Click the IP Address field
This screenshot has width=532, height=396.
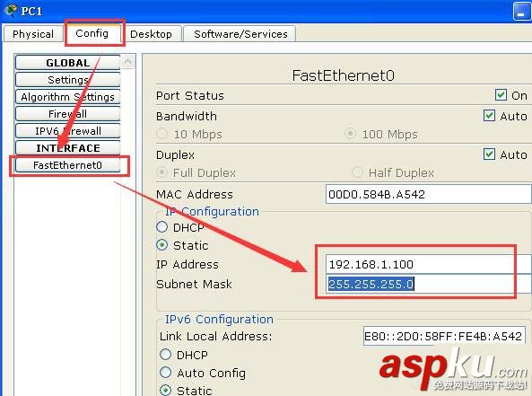(x=429, y=264)
